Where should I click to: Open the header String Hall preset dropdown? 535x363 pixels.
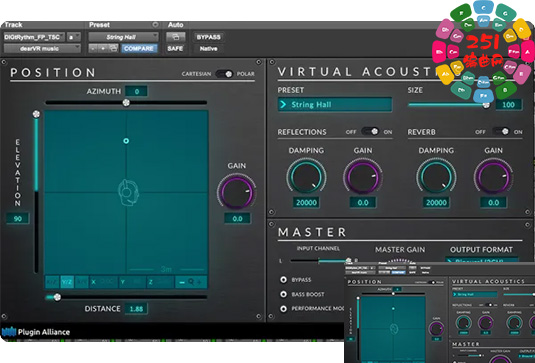pyautogui.click(x=124, y=37)
